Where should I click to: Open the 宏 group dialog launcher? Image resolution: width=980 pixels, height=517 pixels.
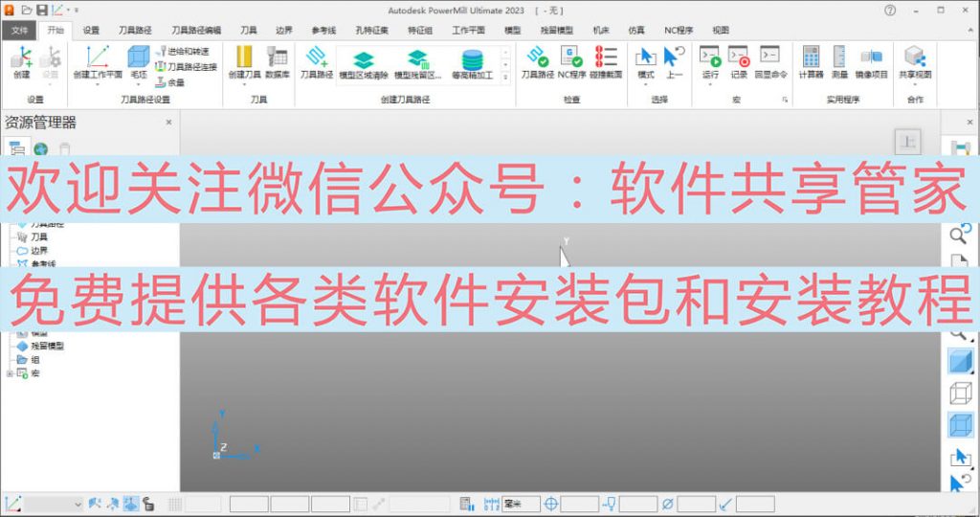point(785,100)
